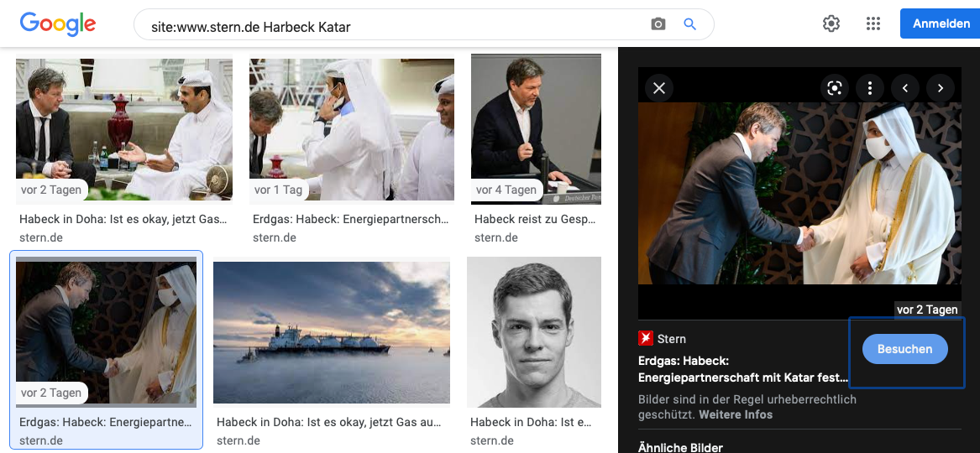Open the preview headline 'Erdgas: Habeck: Energiepartnerschaft'

[742, 370]
